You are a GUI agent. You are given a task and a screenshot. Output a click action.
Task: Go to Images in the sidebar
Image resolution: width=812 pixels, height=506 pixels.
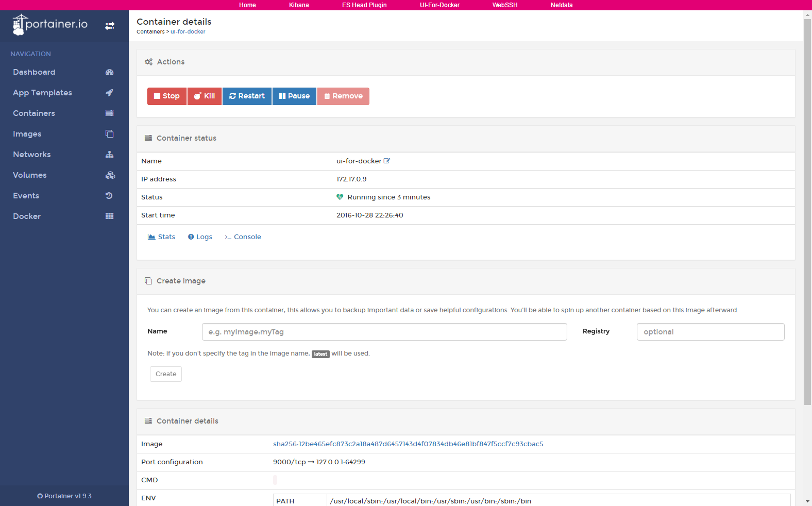pos(27,134)
